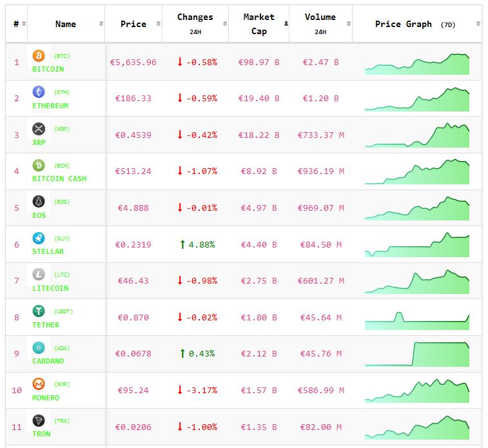
Task: Click the Bitcoin coin logo icon
Action: [x=39, y=56]
